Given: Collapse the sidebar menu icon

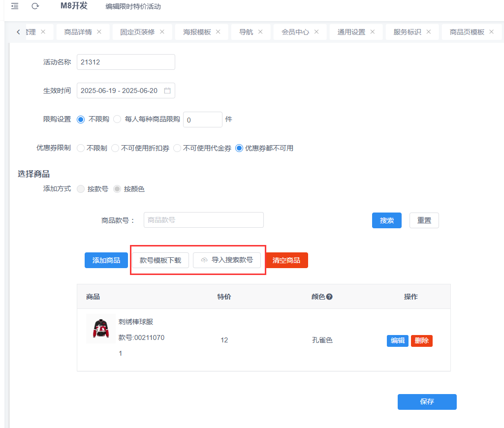Looking at the screenshot, I should (x=15, y=6).
